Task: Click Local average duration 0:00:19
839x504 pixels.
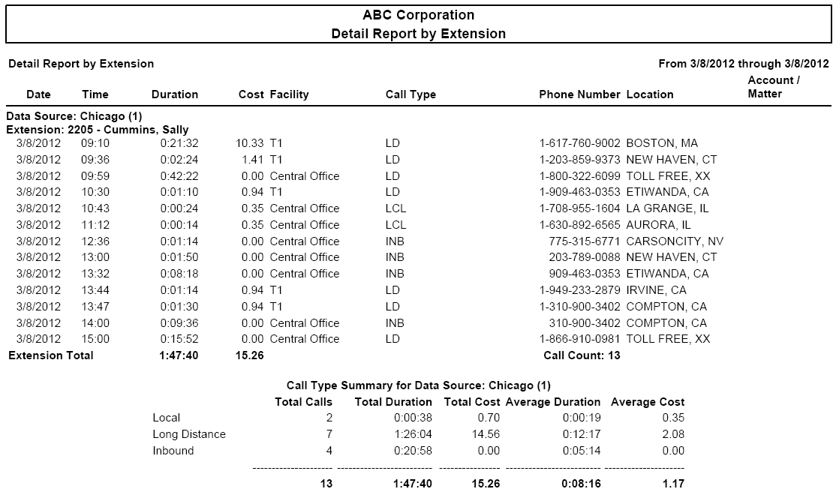Action: [x=582, y=418]
